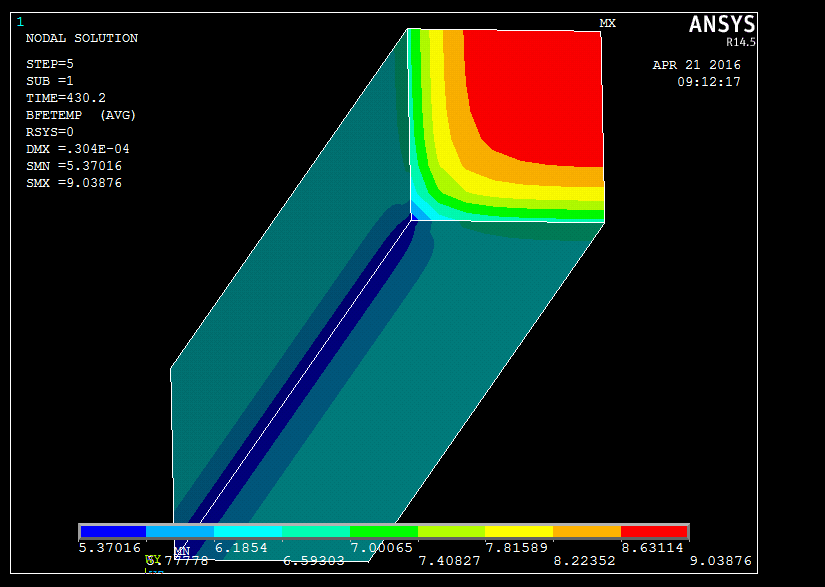Image resolution: width=825 pixels, height=587 pixels.
Task: Click the legend value 7.00065
Action: 381,548
